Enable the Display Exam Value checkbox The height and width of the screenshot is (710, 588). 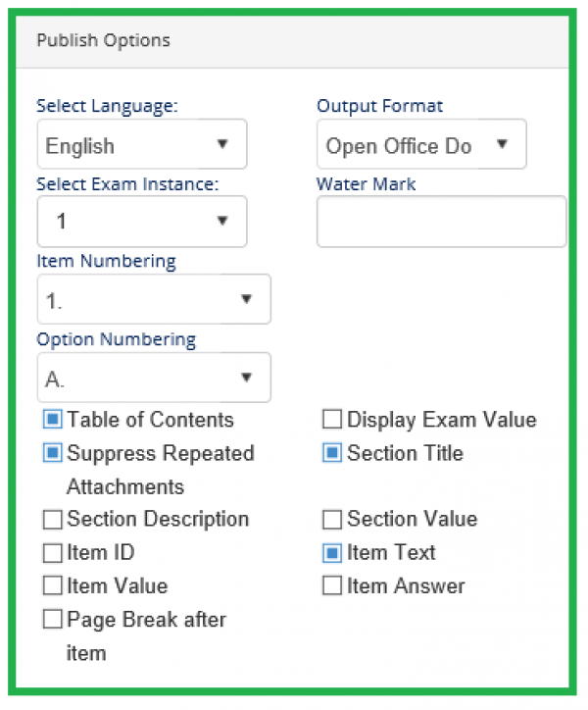click(x=332, y=420)
